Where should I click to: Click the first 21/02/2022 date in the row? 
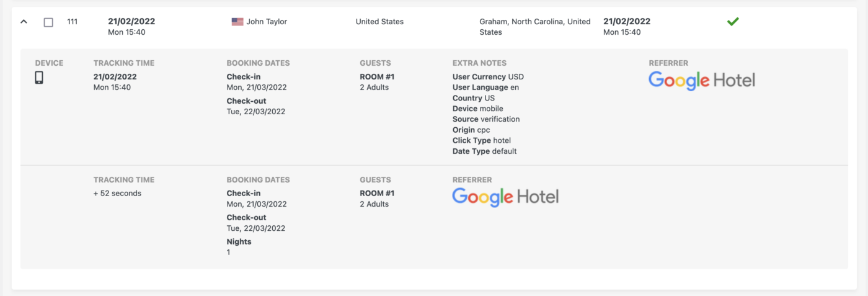[x=131, y=22]
